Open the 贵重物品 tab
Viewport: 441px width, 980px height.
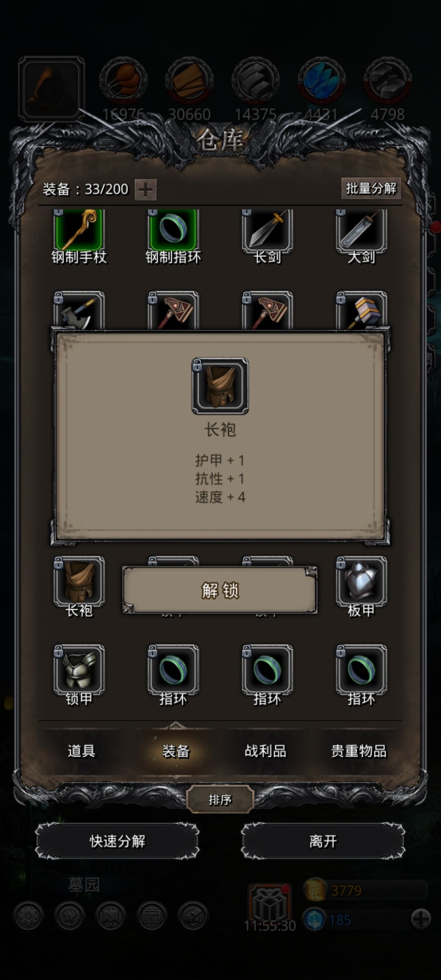(359, 751)
